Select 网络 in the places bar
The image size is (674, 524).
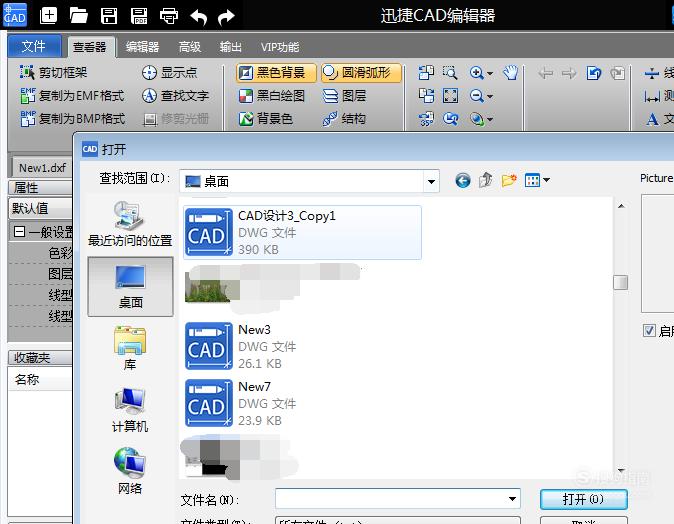[x=130, y=471]
